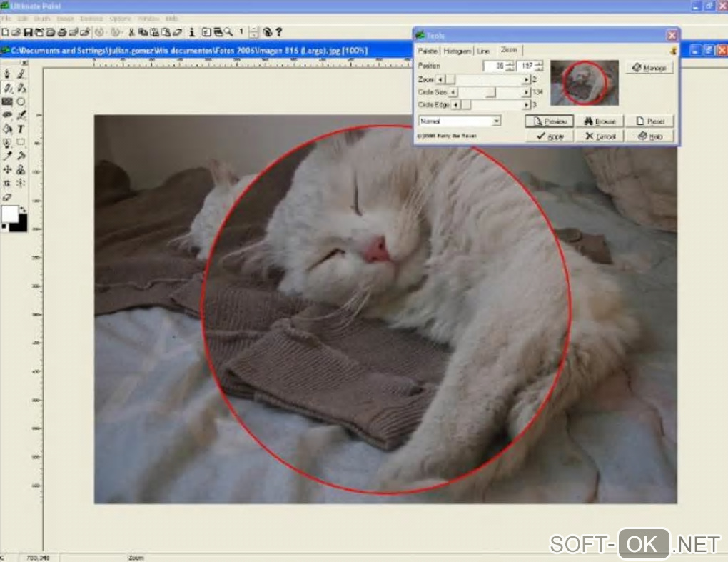Image resolution: width=728 pixels, height=562 pixels.
Task: Click the Reset button
Action: [x=650, y=121]
